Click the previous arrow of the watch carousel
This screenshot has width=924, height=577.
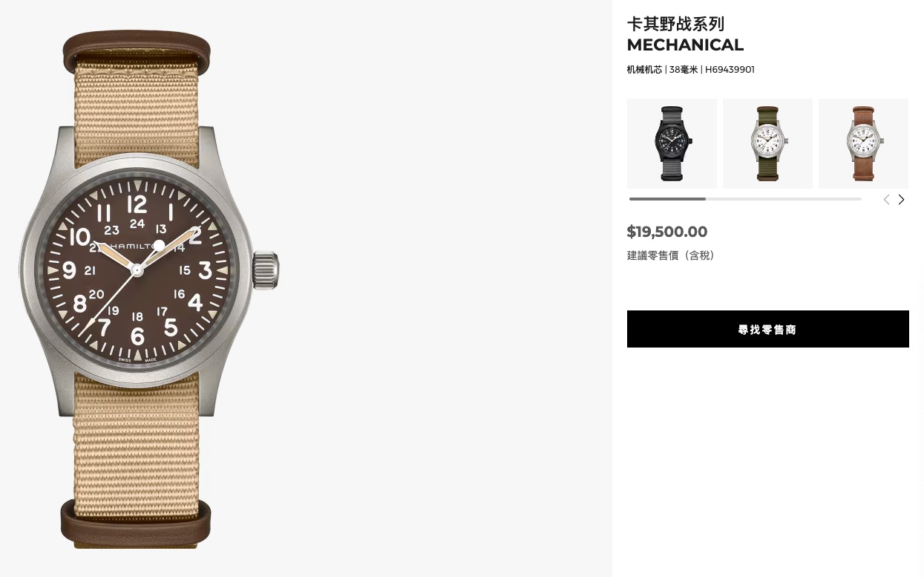pos(886,200)
